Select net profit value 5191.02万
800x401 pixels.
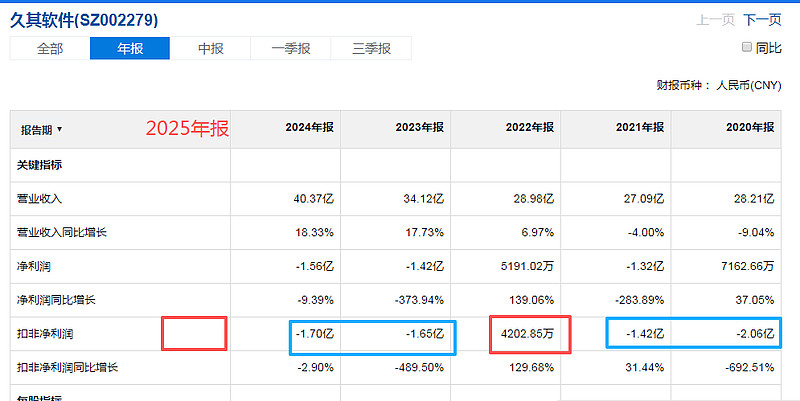click(528, 266)
